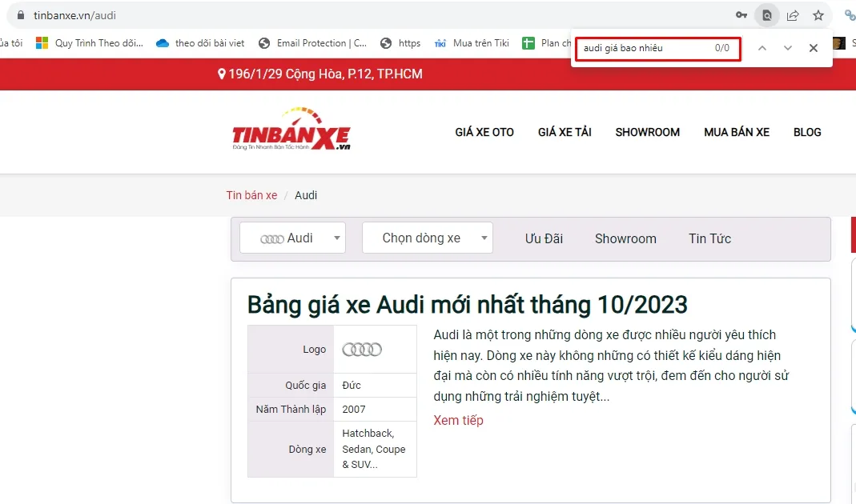Go to previous match with the up chevron
Viewport: 856px width, 504px height.
tap(762, 48)
